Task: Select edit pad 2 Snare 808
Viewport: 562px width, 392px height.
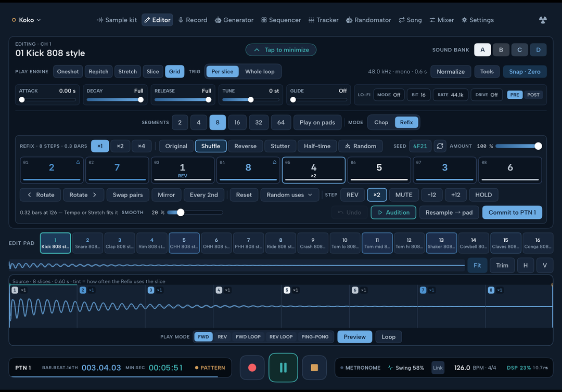Action: click(87, 243)
